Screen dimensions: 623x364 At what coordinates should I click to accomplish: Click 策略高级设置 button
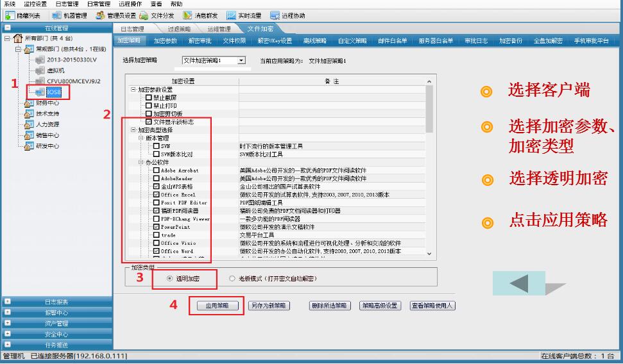pyautogui.click(x=380, y=306)
